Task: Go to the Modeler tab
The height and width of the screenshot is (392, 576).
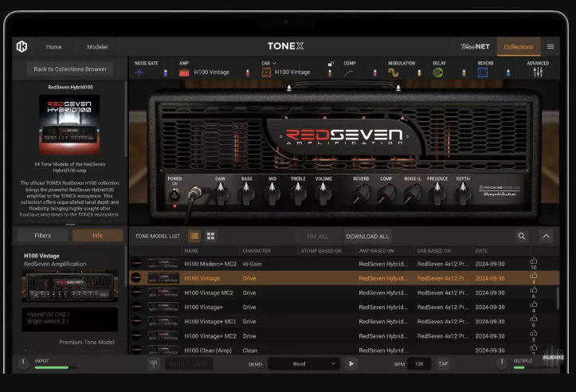Action: pos(97,47)
